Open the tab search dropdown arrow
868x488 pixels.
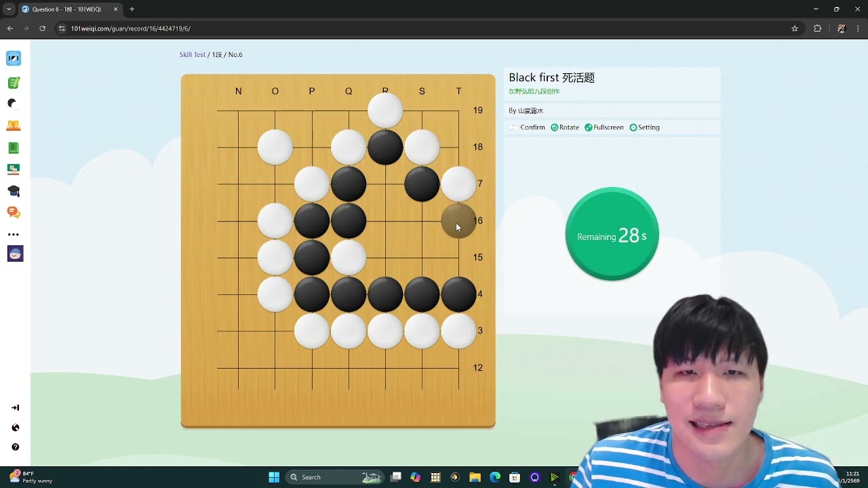[x=9, y=9]
